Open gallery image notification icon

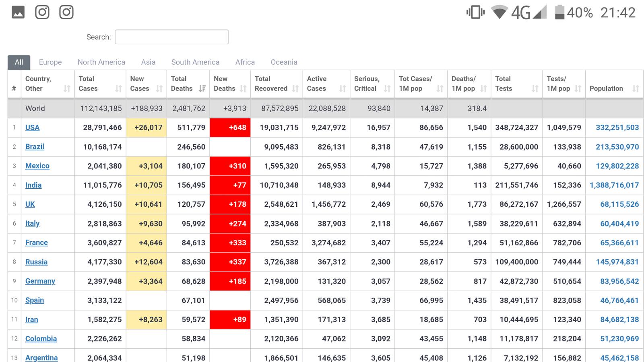point(18,12)
